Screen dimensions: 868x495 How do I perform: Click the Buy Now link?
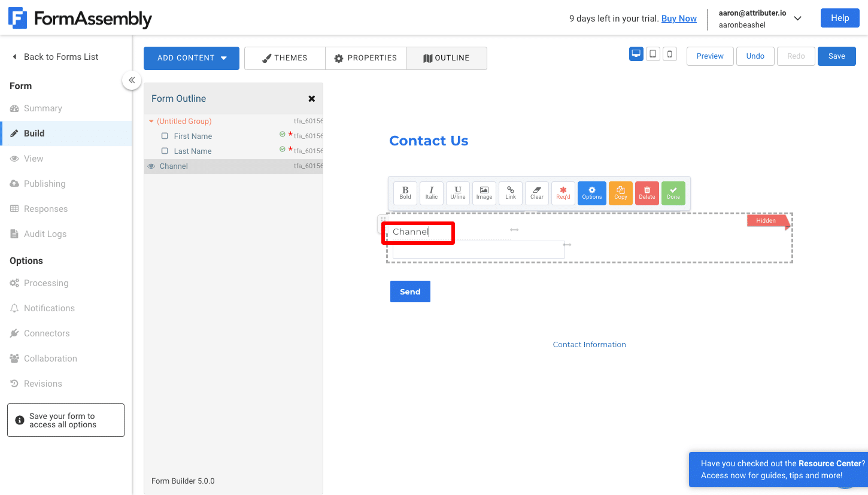tap(679, 19)
